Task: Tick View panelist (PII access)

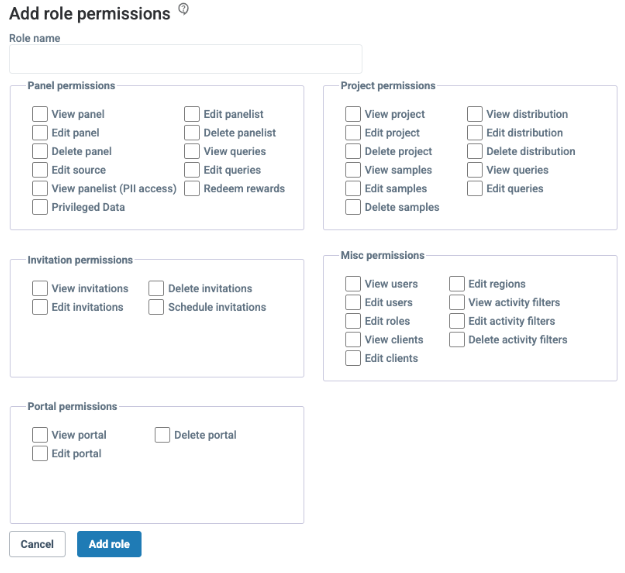Action: pyautogui.click(x=40, y=188)
